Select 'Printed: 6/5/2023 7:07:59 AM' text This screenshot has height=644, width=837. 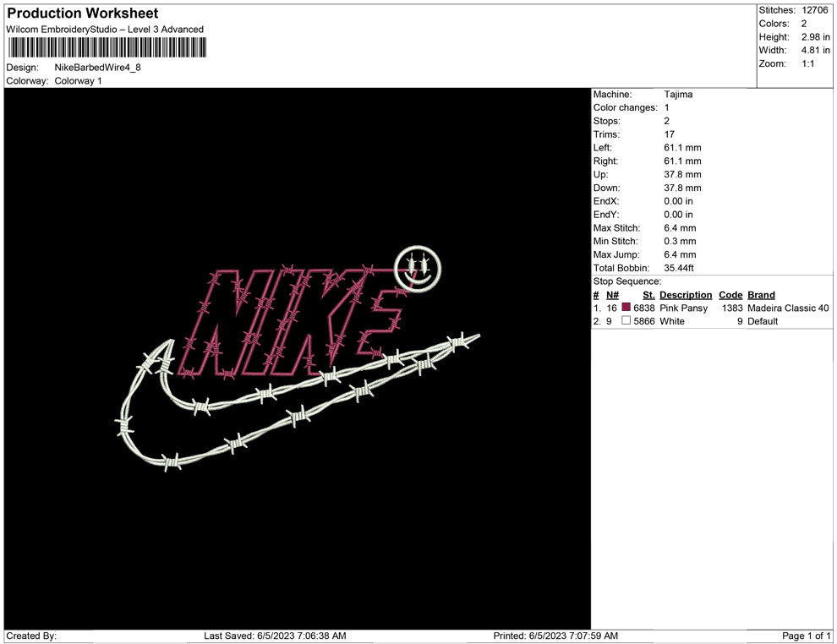pyautogui.click(x=555, y=636)
